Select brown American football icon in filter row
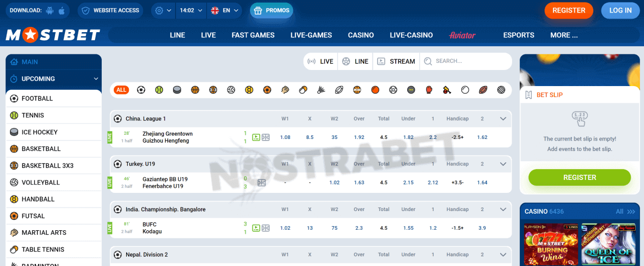This screenshot has width=644, height=266. tap(483, 90)
